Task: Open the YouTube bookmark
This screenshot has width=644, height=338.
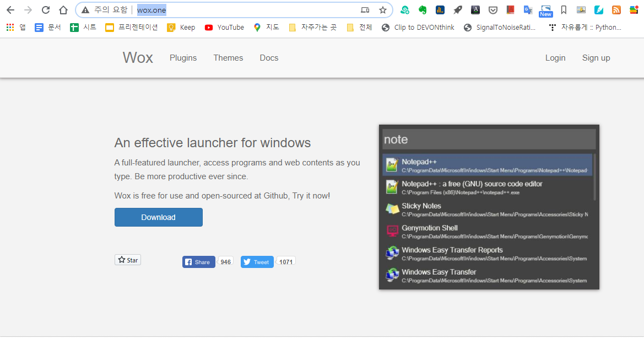Action: tap(224, 27)
